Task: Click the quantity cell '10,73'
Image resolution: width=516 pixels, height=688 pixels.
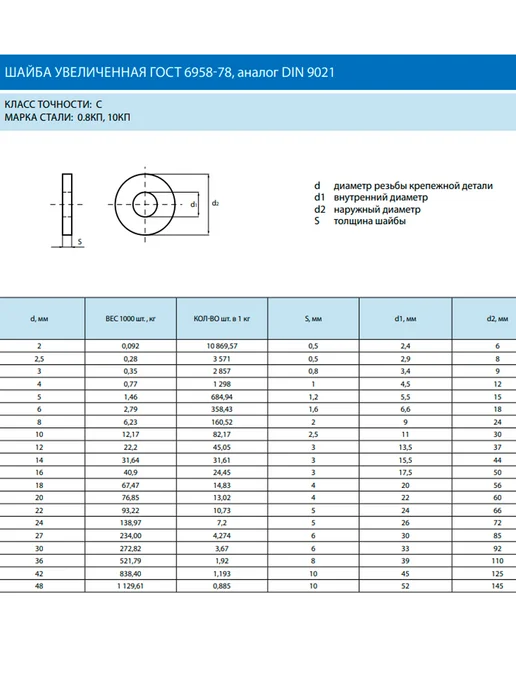Action: click(222, 511)
